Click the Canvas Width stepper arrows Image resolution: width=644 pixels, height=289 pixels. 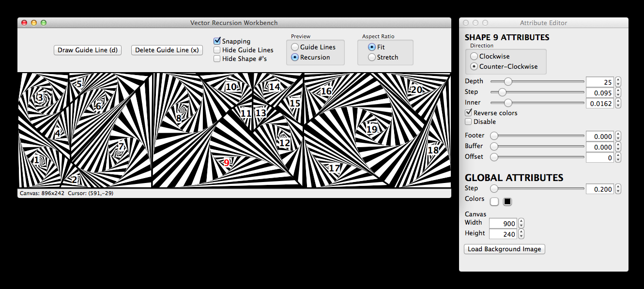pyautogui.click(x=521, y=224)
